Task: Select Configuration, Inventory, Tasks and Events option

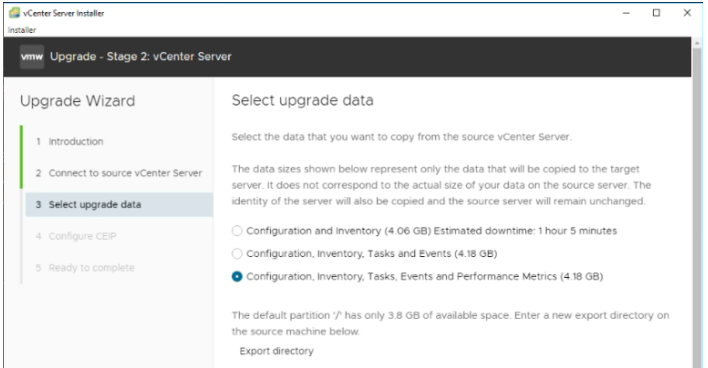Action: point(237,254)
